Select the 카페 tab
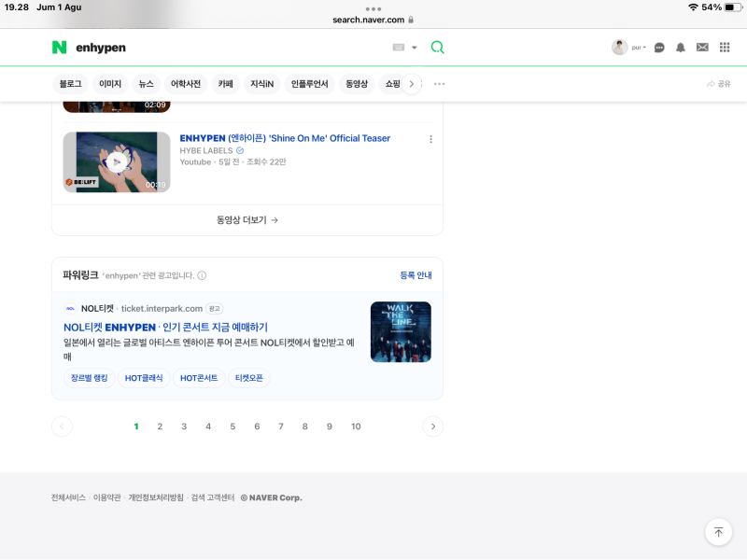The height and width of the screenshot is (560, 747). (225, 84)
